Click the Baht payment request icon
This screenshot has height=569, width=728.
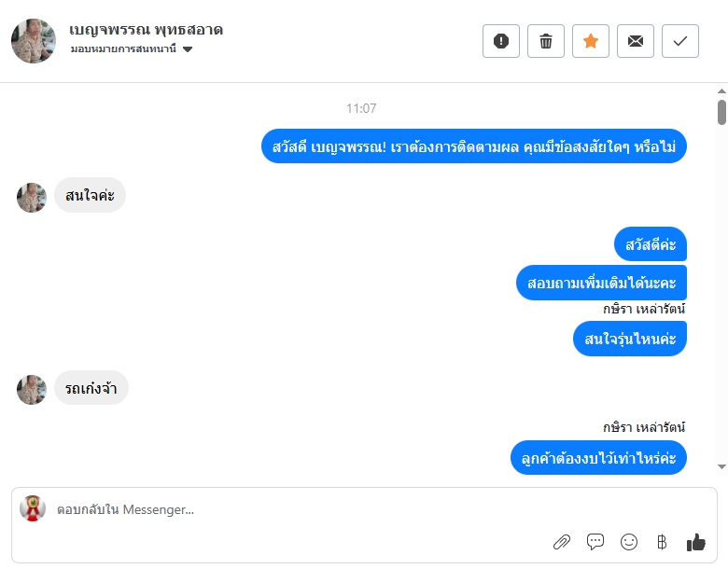coord(662,542)
